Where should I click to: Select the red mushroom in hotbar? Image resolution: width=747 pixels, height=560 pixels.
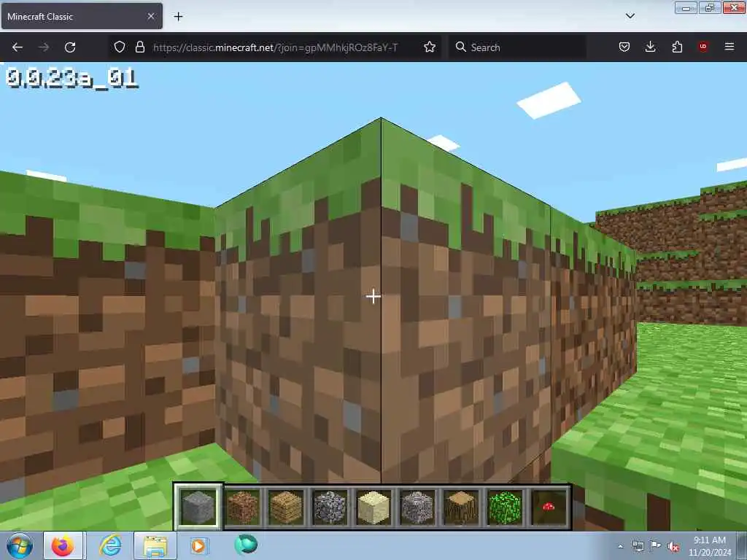[x=549, y=507]
